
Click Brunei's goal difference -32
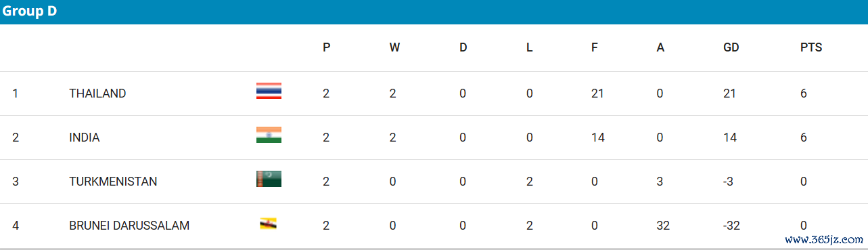731,226
